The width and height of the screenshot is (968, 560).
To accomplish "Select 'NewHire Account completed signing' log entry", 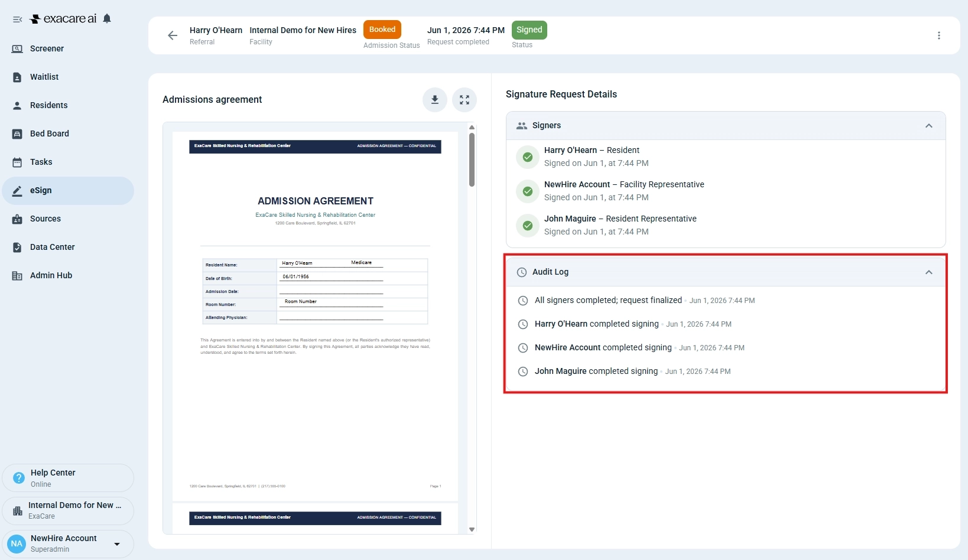I will pos(603,347).
